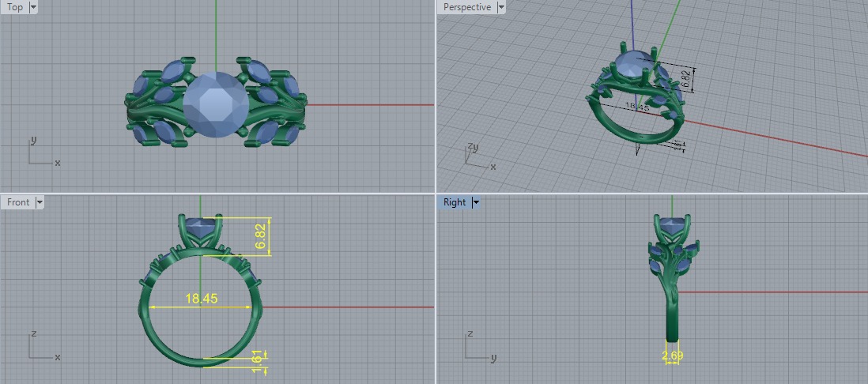Open the Right viewport dropdown arrow
Viewport: 868px width, 384px height.
pyautogui.click(x=476, y=202)
